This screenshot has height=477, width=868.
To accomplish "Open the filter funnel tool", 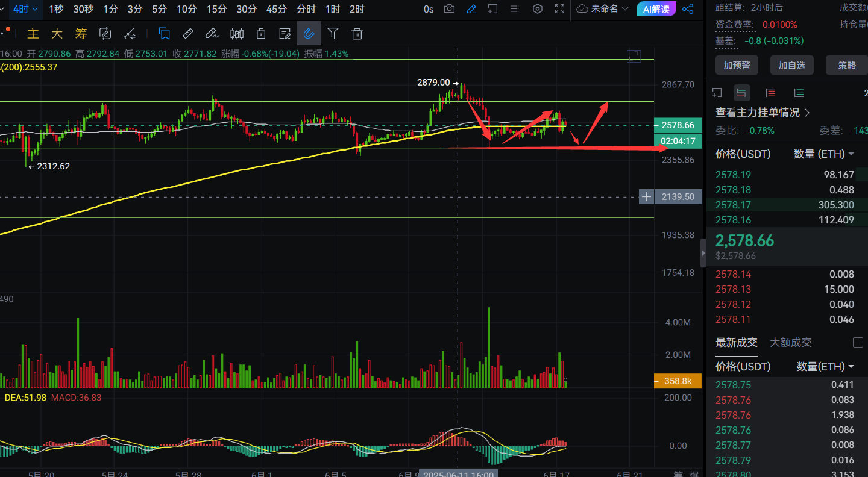I will [333, 34].
